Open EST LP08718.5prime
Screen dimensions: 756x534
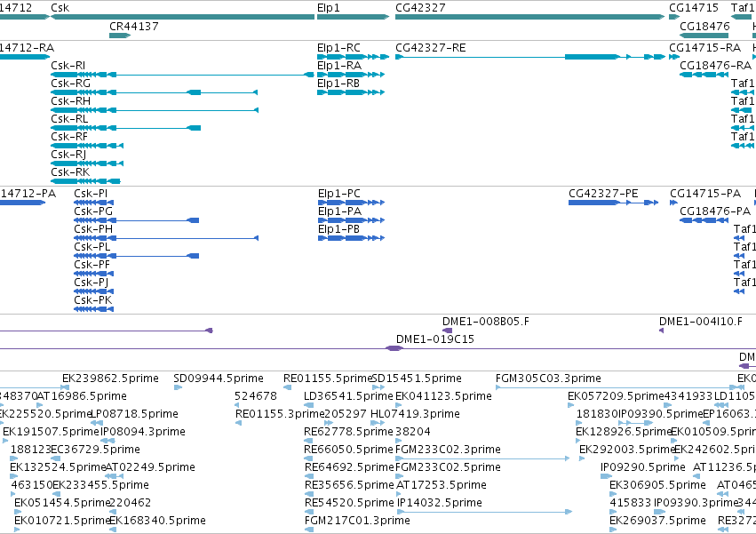coord(134,414)
